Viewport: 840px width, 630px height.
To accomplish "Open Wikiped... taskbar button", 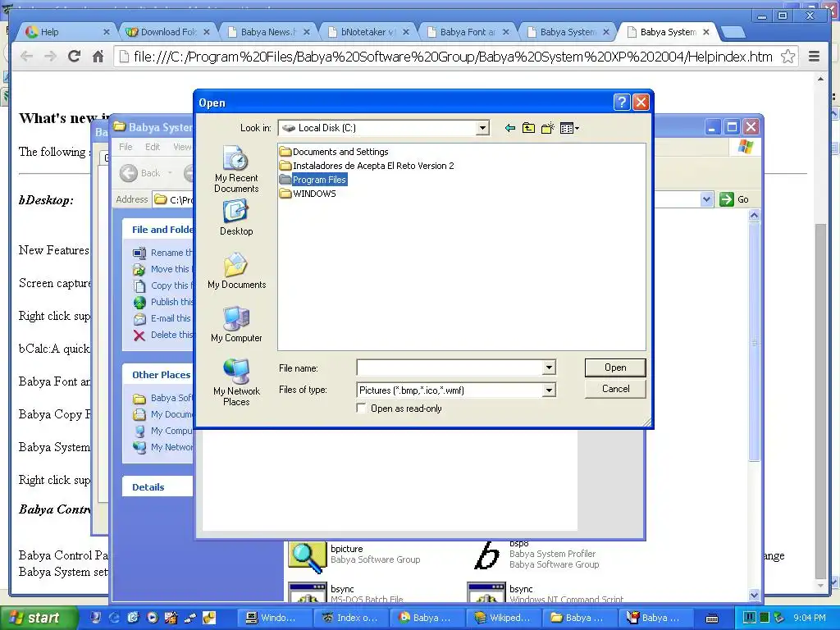I will coord(504,618).
